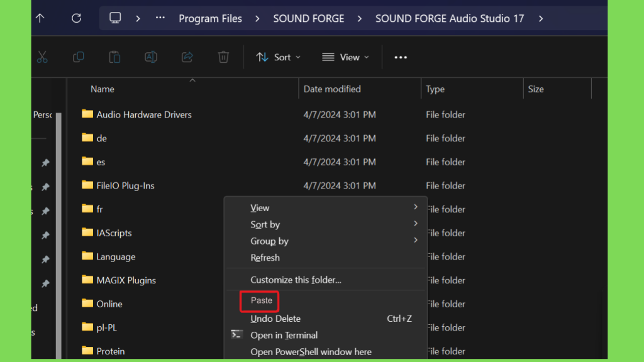Expand chevron after the This PC icon
The image size is (644, 362).
point(138,18)
